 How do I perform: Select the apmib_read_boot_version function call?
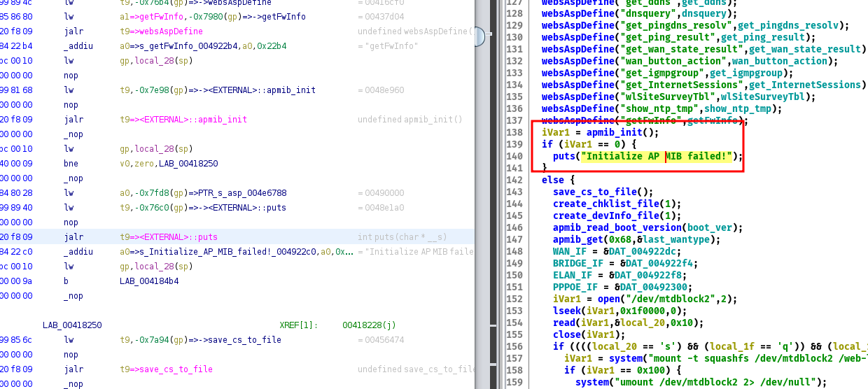pyautogui.click(x=619, y=227)
